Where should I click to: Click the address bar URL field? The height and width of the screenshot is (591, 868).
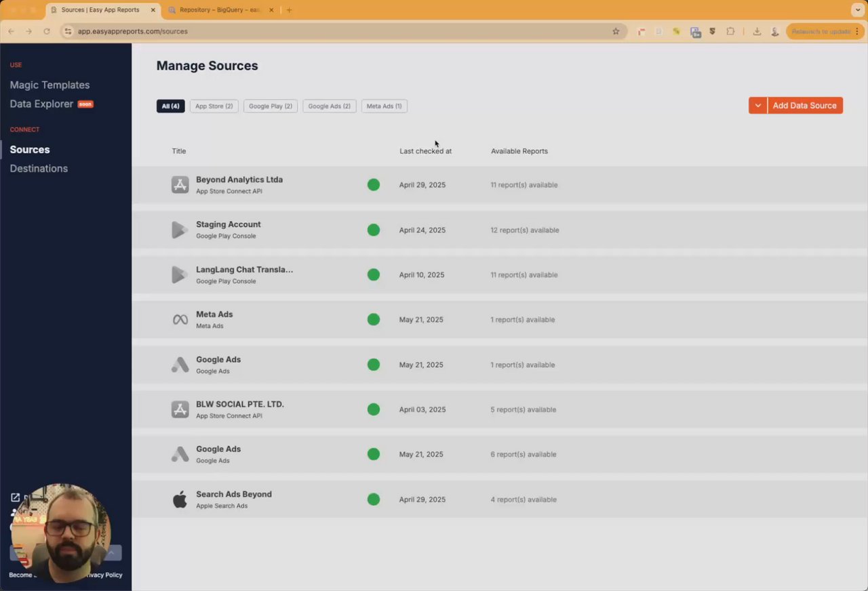(x=339, y=31)
